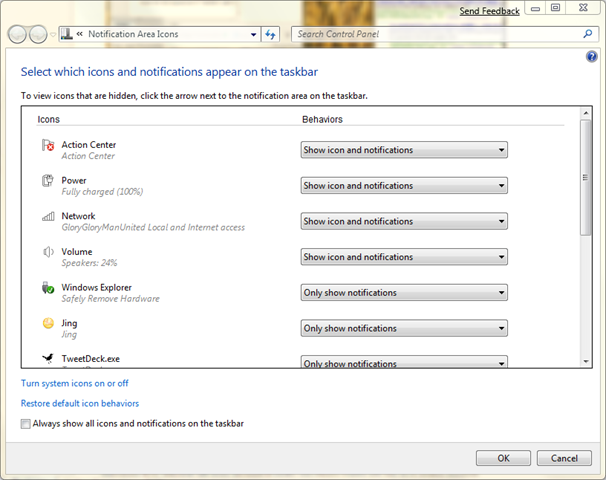606x480 pixels.
Task: Click Safely Remove Hardware description
Action: pyautogui.click(x=111, y=299)
